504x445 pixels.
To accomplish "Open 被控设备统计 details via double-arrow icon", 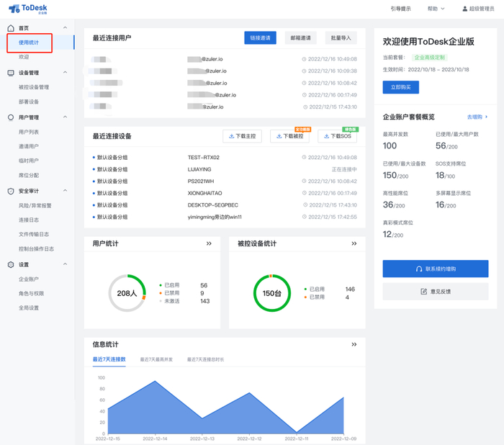I will click(x=354, y=243).
